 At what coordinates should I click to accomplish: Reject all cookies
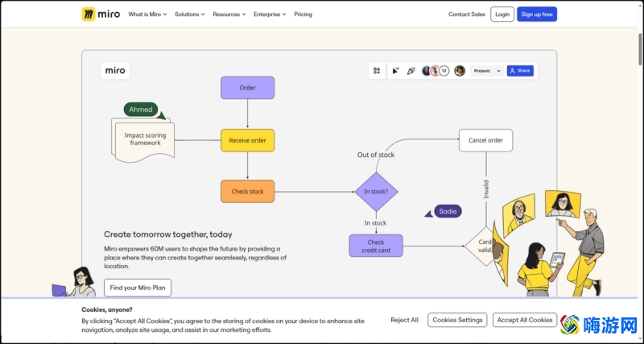tap(405, 320)
